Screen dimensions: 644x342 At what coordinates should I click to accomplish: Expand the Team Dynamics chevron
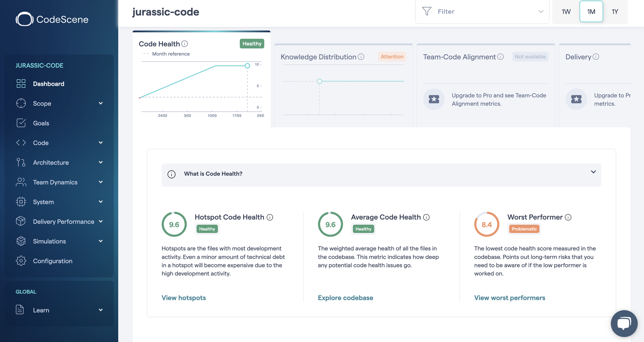(101, 182)
